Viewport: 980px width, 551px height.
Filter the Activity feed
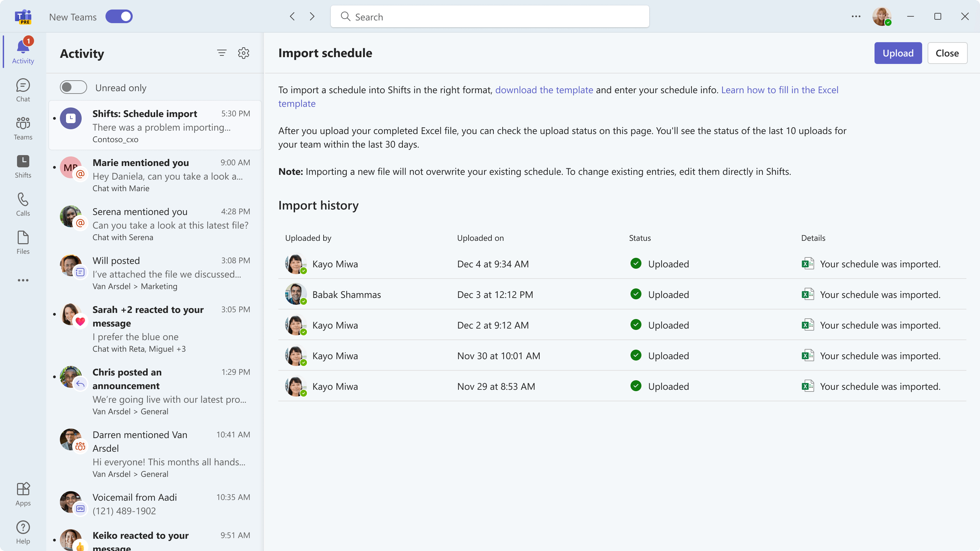pyautogui.click(x=222, y=53)
